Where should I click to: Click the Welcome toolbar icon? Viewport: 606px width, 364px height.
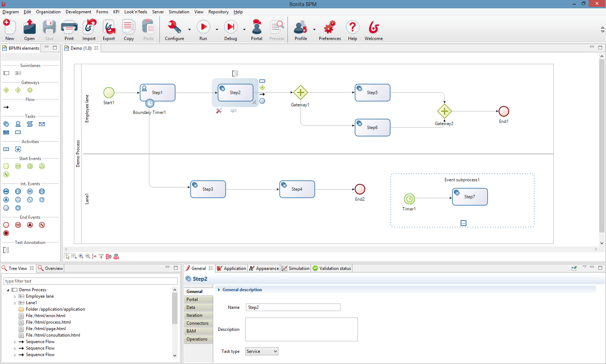coord(373,27)
